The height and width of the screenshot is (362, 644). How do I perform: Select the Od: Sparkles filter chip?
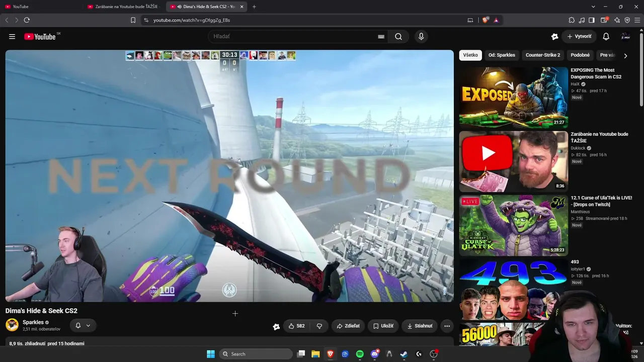pos(502,55)
